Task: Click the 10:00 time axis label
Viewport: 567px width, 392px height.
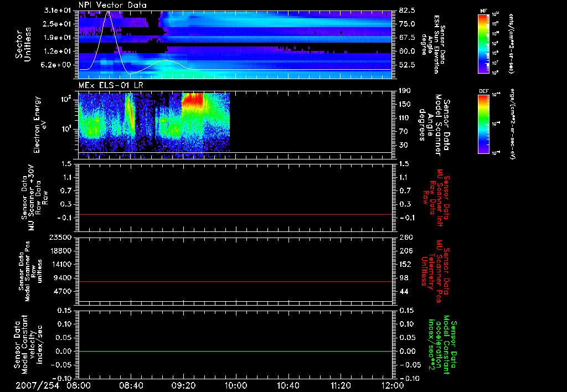Action: pos(236,385)
